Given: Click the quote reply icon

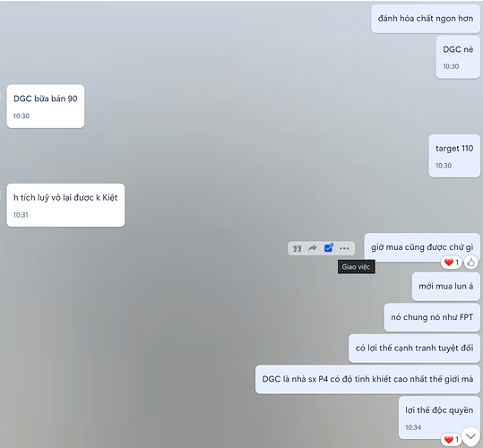Looking at the screenshot, I should pyautogui.click(x=297, y=248).
